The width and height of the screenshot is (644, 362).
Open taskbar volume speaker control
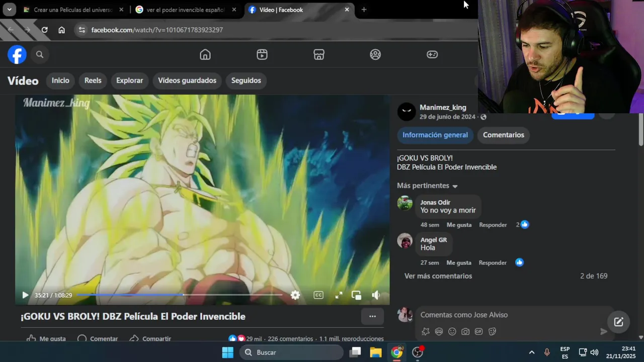(x=594, y=352)
